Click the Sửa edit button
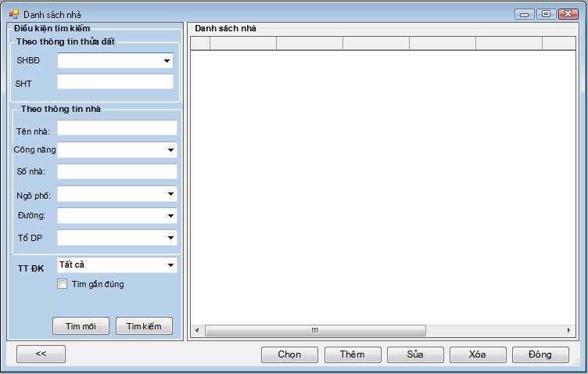Viewport: 588px width, 374px height. pos(415,354)
